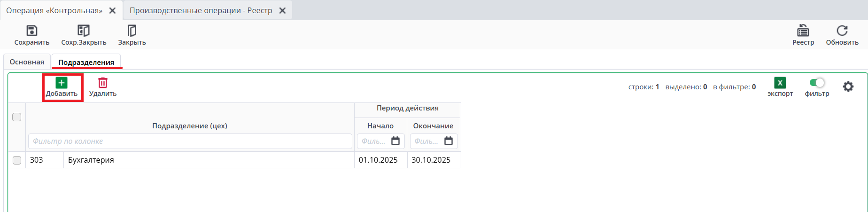This screenshot has width=868, height=212.
Task: Click Сохр.Закрыть save and close icon
Action: (84, 31)
